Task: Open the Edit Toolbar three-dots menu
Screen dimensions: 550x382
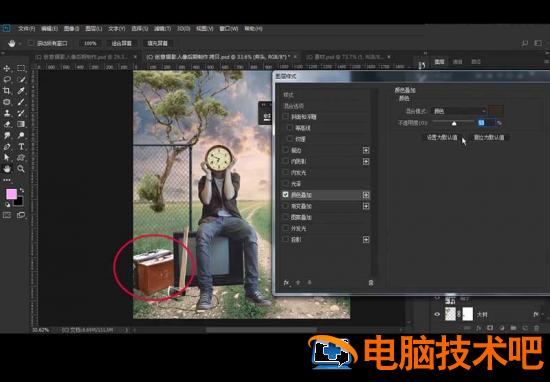Action: (x=7, y=180)
